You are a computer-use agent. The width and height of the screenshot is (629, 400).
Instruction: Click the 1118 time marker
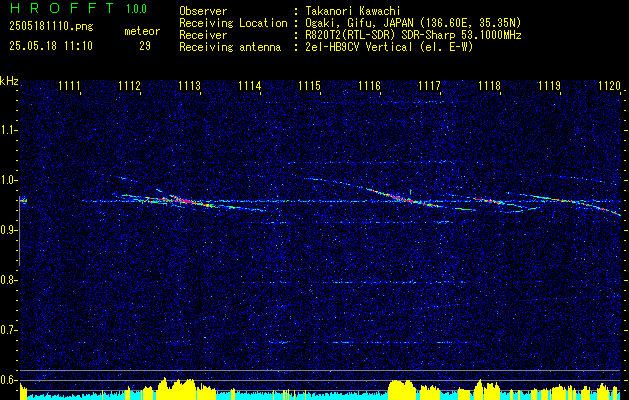click(x=489, y=85)
